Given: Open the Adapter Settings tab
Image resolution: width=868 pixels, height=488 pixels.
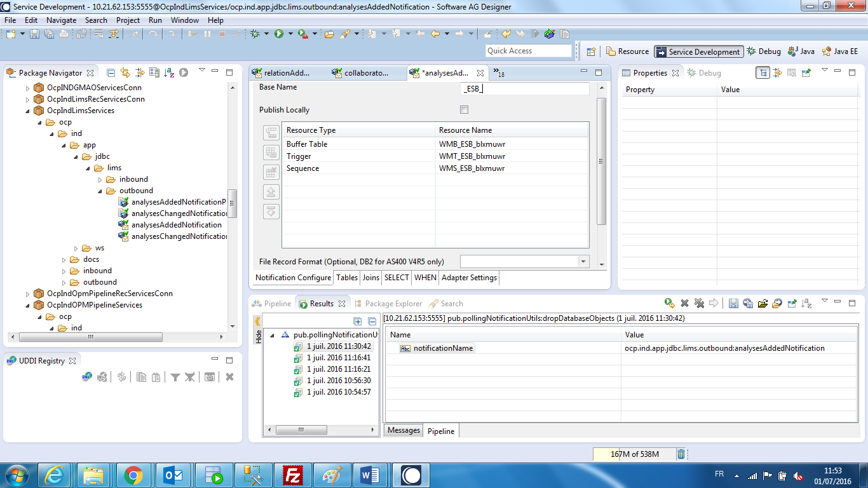Looking at the screenshot, I should click(x=470, y=278).
